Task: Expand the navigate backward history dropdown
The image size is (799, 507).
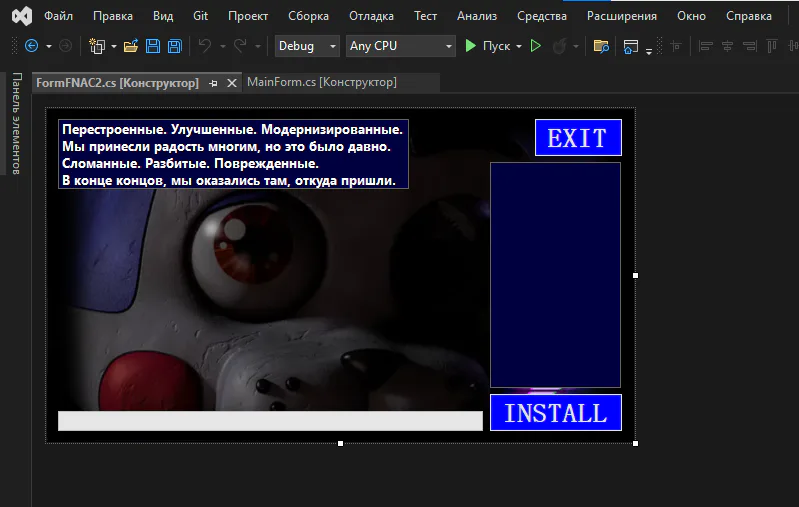Action: click(x=49, y=46)
